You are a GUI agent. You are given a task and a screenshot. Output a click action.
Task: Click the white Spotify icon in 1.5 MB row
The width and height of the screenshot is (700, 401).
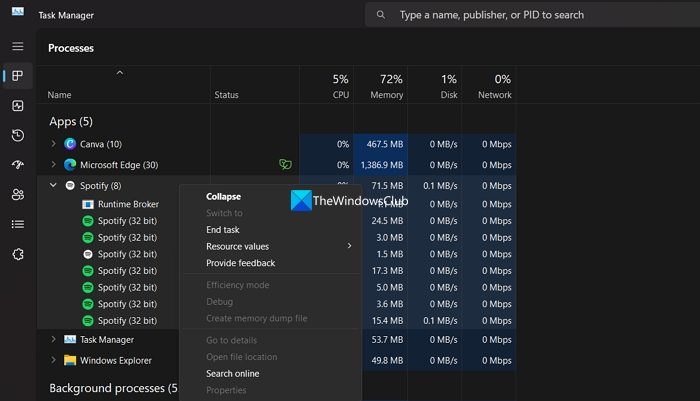tap(88, 254)
